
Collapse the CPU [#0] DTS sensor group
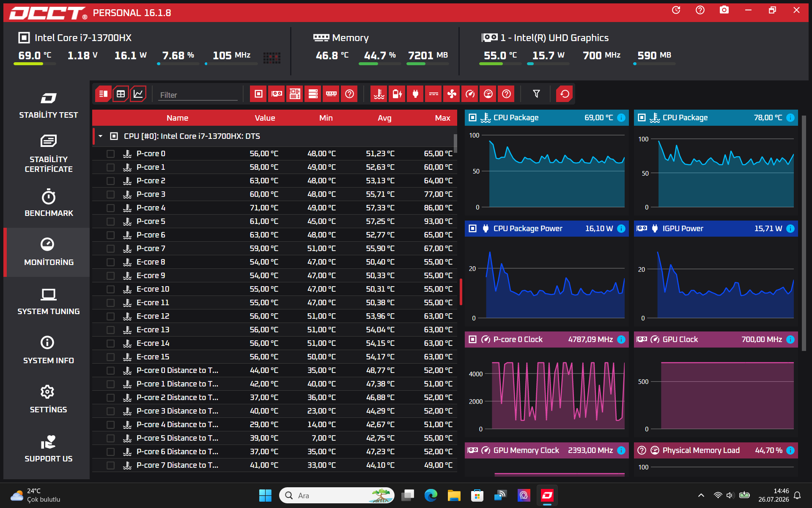(101, 136)
